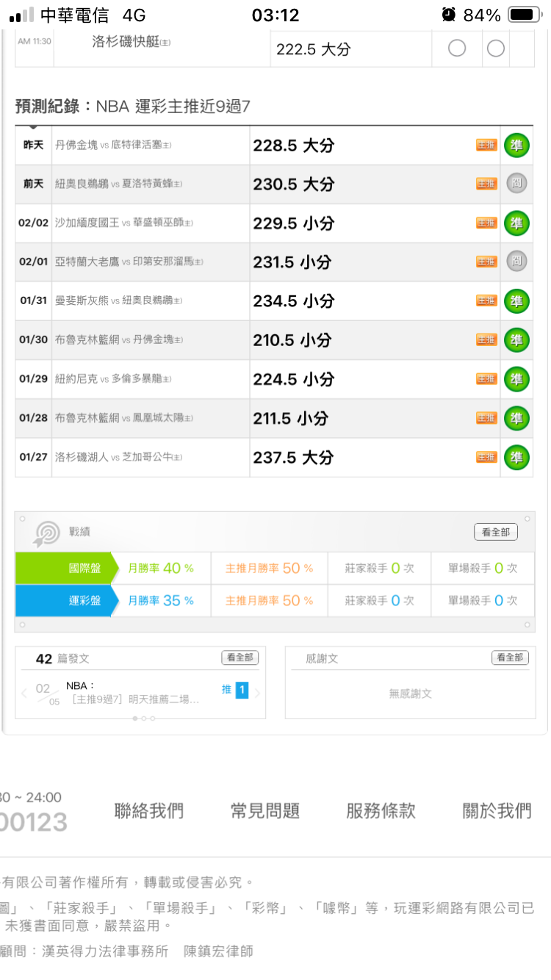Open the 常見問題 footer link
The height and width of the screenshot is (980, 551).
point(265,811)
